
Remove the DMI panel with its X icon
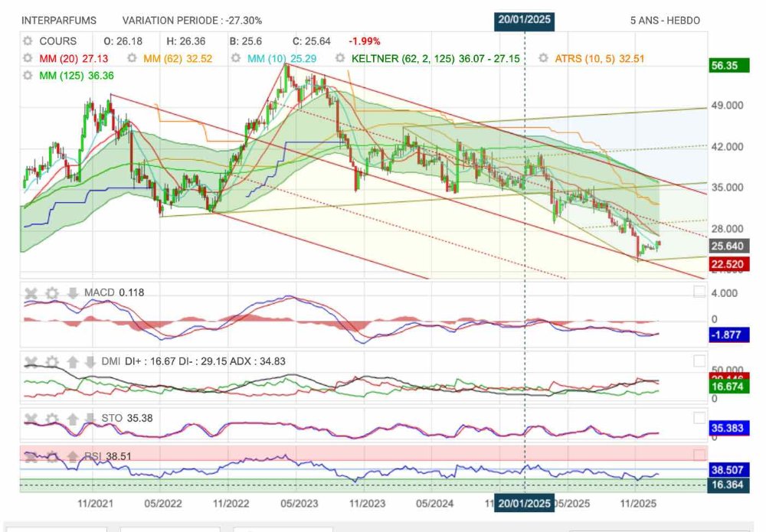31,361
